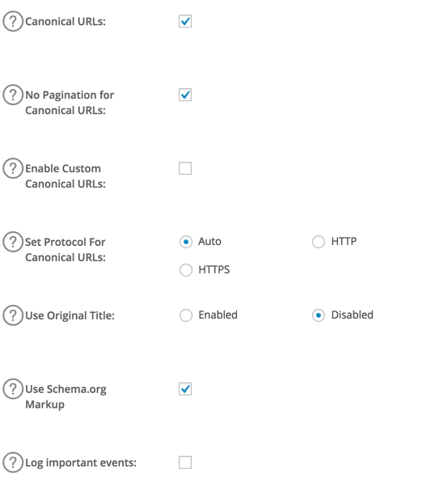Select Disabled for Use Original Title

[x=319, y=315]
